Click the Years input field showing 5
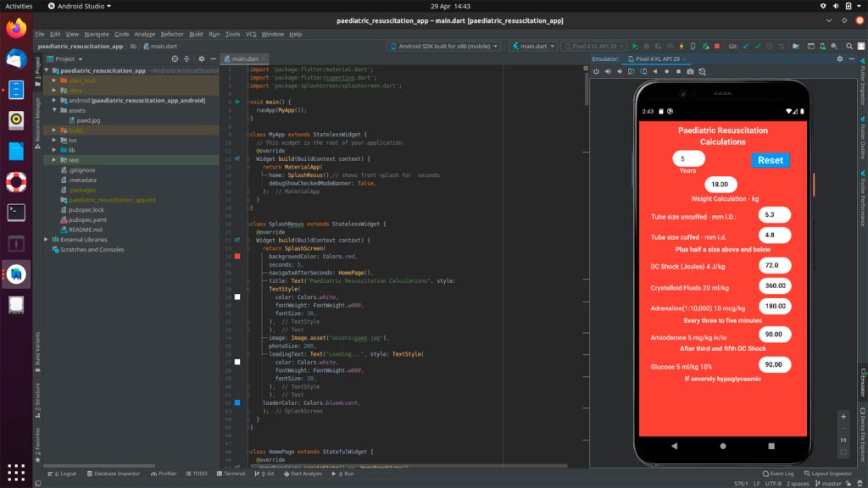 point(690,158)
